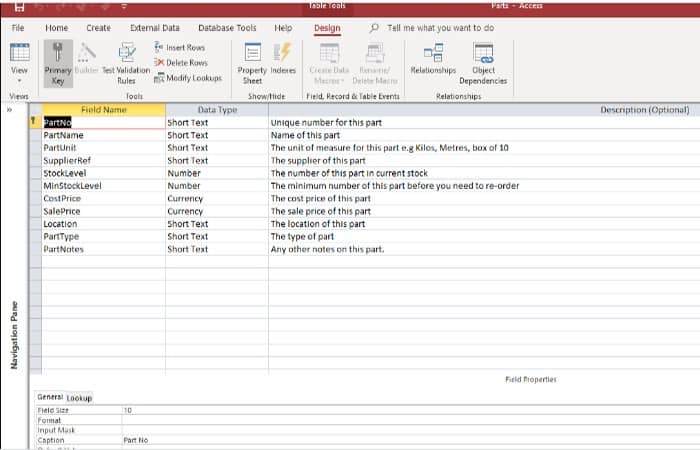The image size is (700, 450).
Task: Click the Data Type column header
Action: point(217,110)
